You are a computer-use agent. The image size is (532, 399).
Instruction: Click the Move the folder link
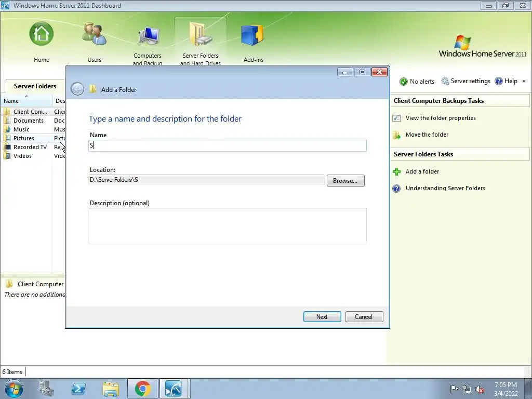[427, 135]
